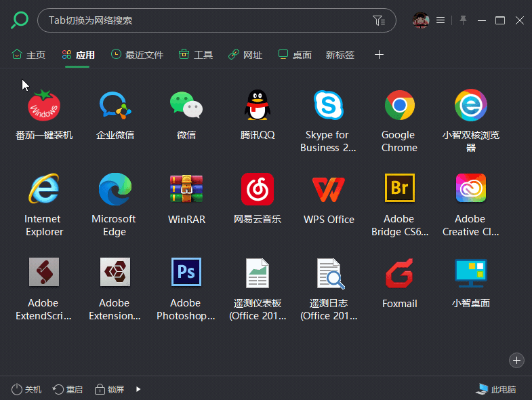The image size is (532, 400).
Task: Open the 桌面 tab
Action: point(295,55)
